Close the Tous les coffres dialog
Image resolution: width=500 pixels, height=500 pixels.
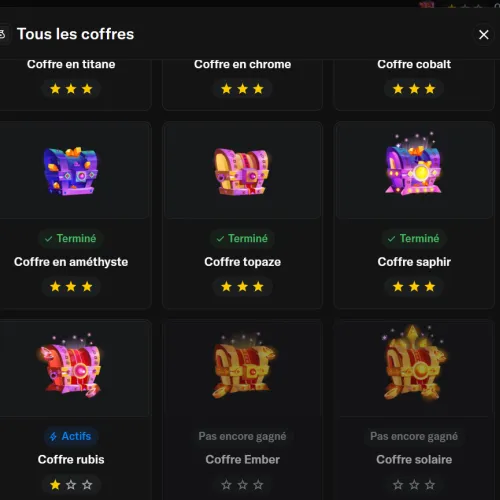(484, 34)
